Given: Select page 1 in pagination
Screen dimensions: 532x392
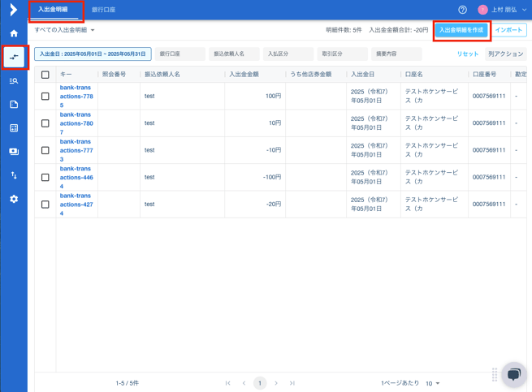Looking at the screenshot, I should click(x=260, y=383).
